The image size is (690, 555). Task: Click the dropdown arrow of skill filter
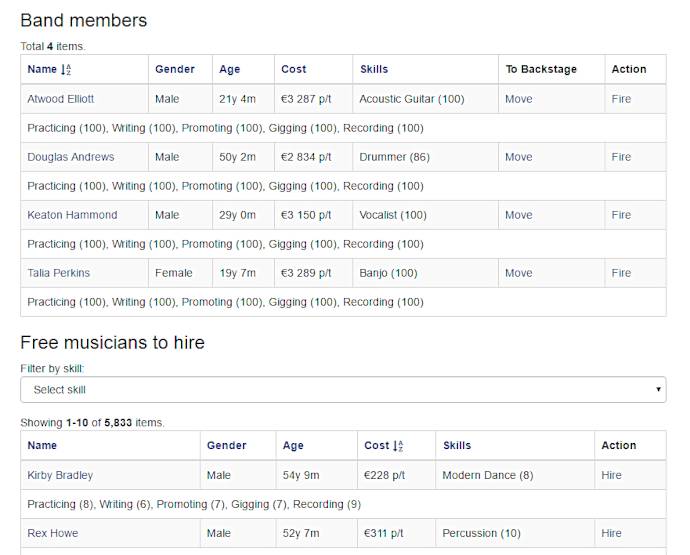tap(658, 390)
